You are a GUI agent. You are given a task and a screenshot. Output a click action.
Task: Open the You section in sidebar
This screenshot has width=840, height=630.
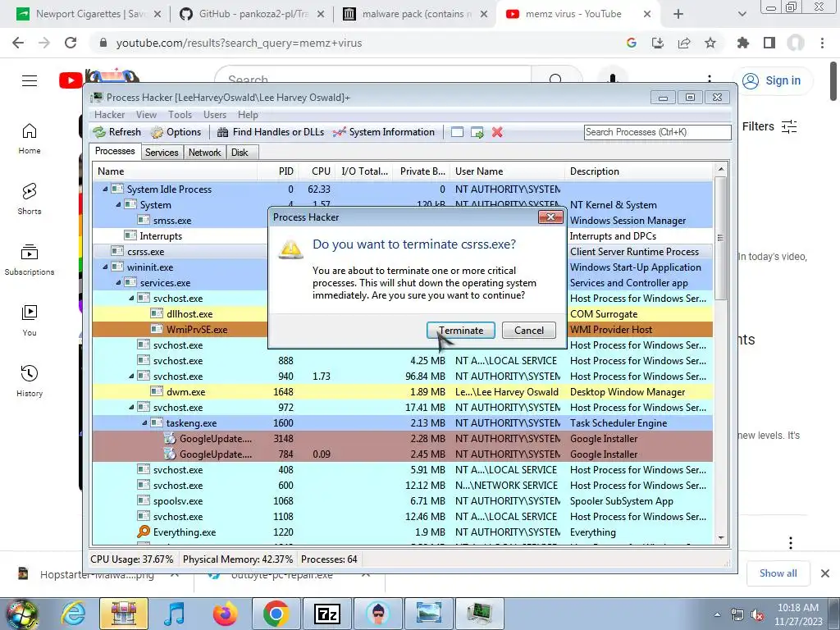click(30, 321)
